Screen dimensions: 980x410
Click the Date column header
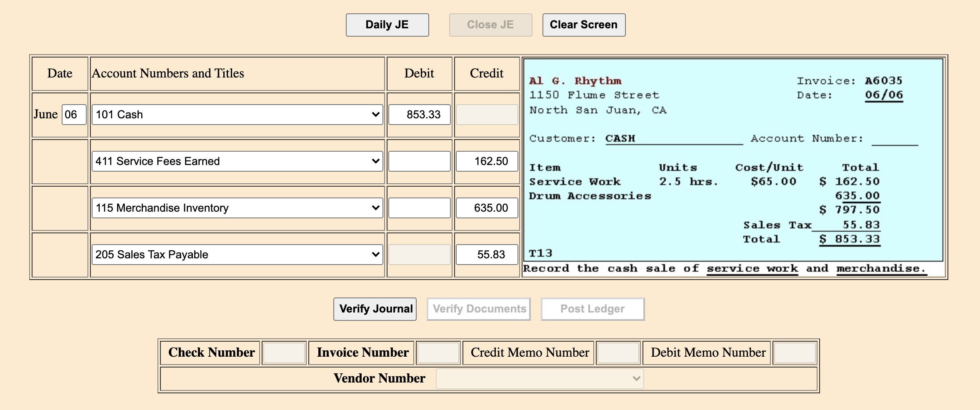coord(60,74)
